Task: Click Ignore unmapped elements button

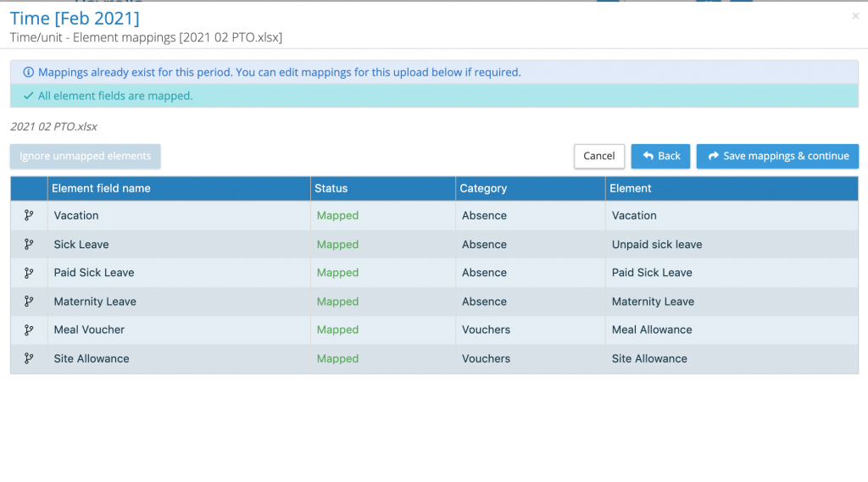Action: tap(86, 156)
